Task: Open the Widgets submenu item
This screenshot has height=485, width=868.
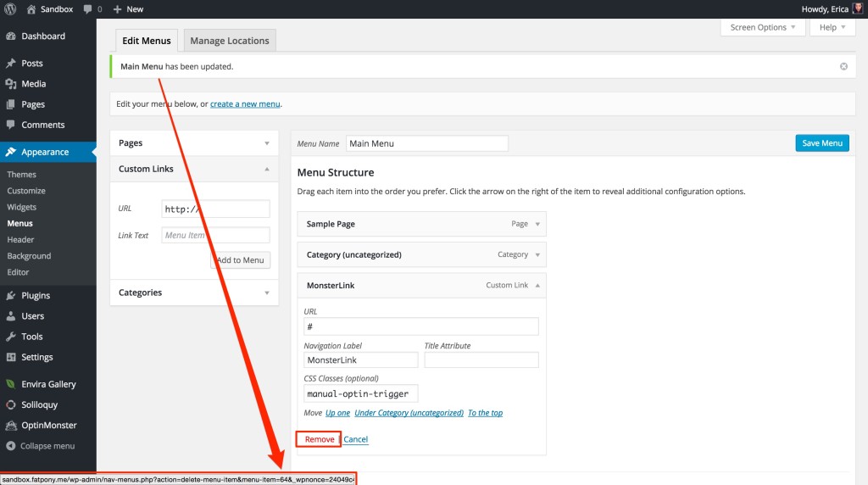Action: (22, 207)
